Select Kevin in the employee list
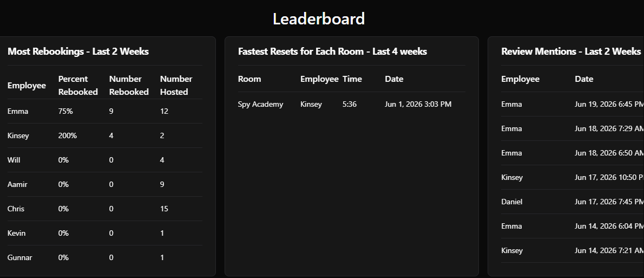This screenshot has width=644, height=278. [16, 233]
